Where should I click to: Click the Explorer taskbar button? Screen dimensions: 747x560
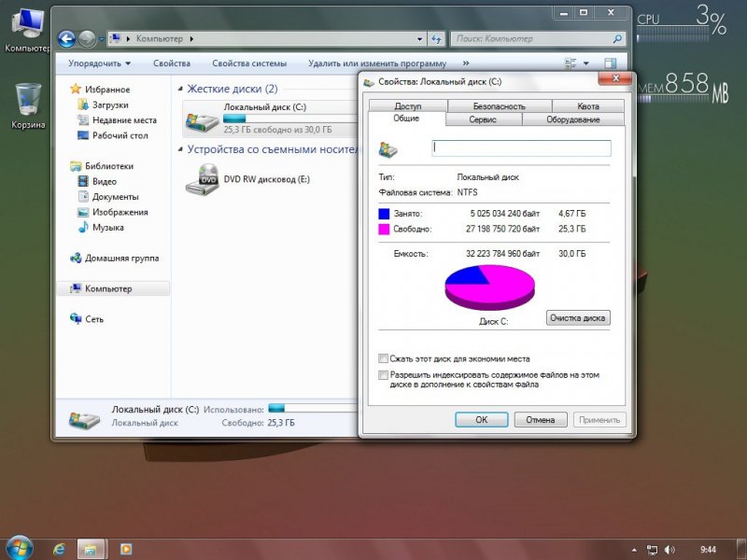coord(92,549)
